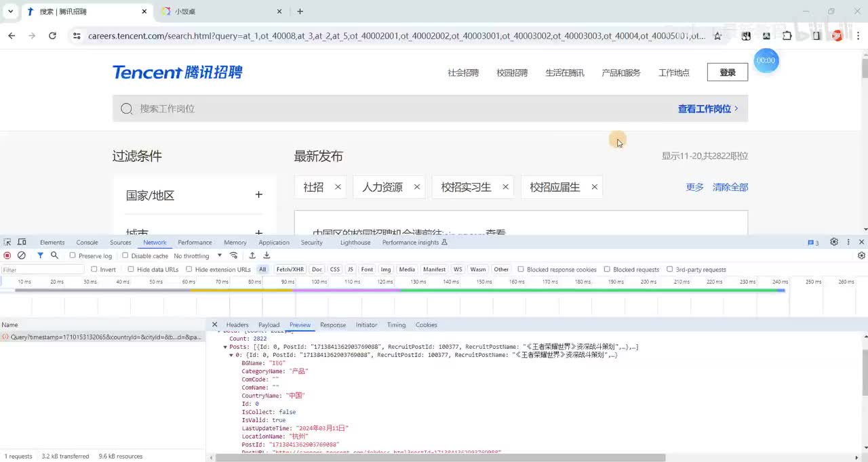Check the Invert filter checkbox
Viewport: 868px width, 462px height.
pyautogui.click(x=94, y=269)
